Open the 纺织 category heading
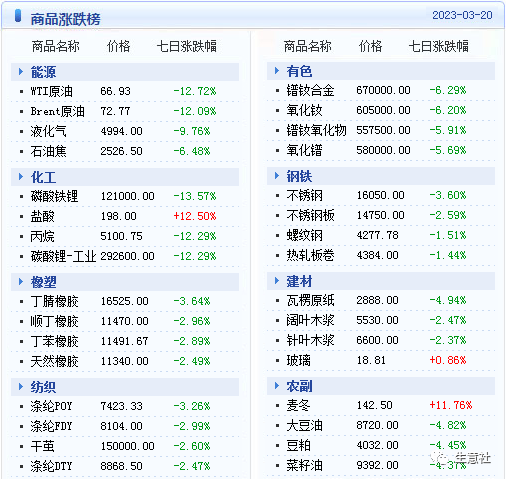Screen dimensions: 506x479 [43, 387]
